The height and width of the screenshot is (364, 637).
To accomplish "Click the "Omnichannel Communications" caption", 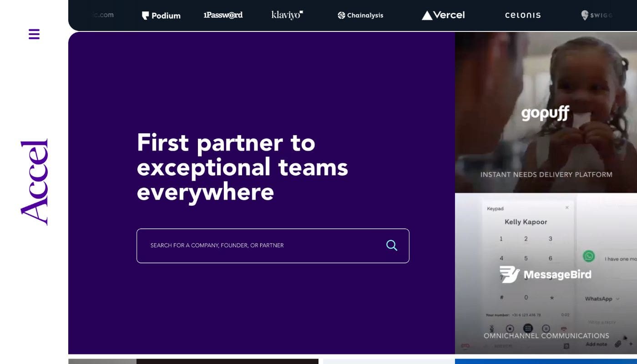I will click(546, 336).
